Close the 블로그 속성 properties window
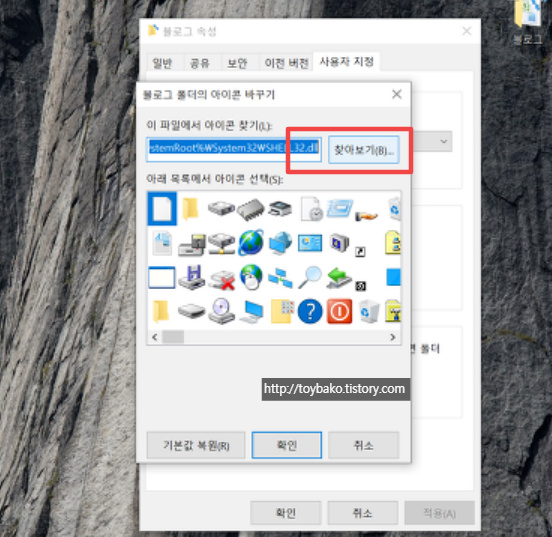The height and width of the screenshot is (537, 552). [x=466, y=31]
